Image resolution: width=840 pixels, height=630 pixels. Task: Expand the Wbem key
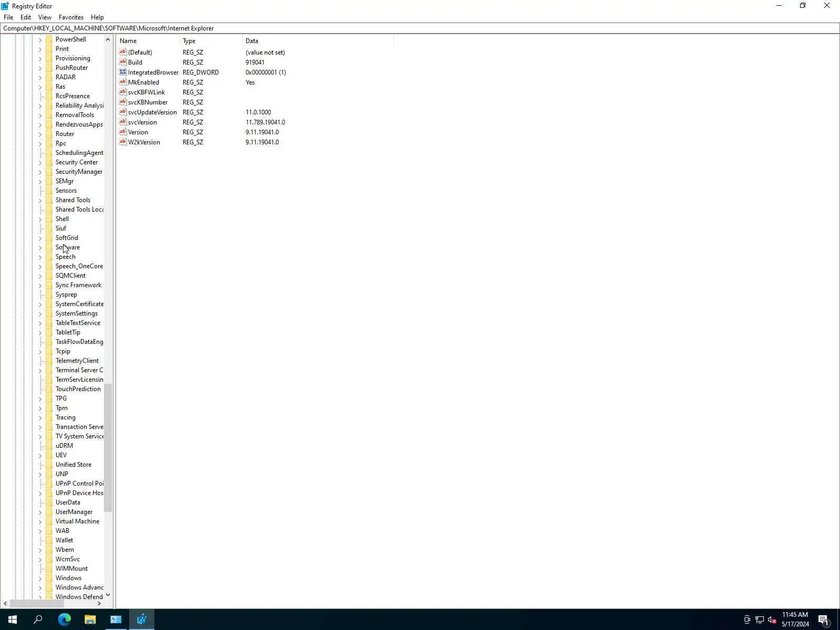40,550
